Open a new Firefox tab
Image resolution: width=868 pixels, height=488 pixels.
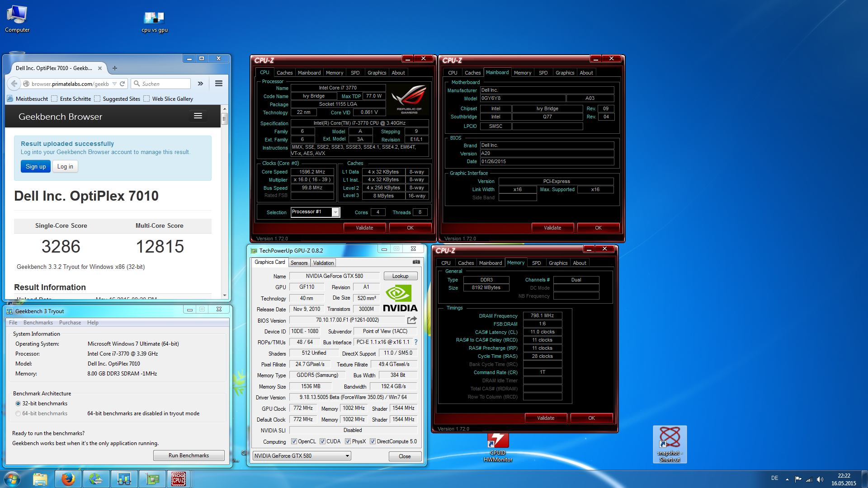point(115,68)
